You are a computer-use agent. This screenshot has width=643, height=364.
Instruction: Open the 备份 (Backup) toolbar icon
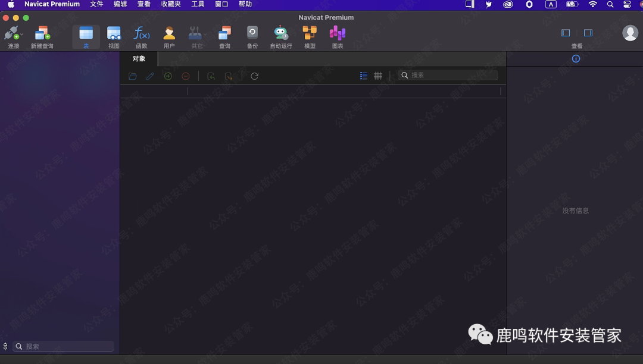pyautogui.click(x=252, y=33)
